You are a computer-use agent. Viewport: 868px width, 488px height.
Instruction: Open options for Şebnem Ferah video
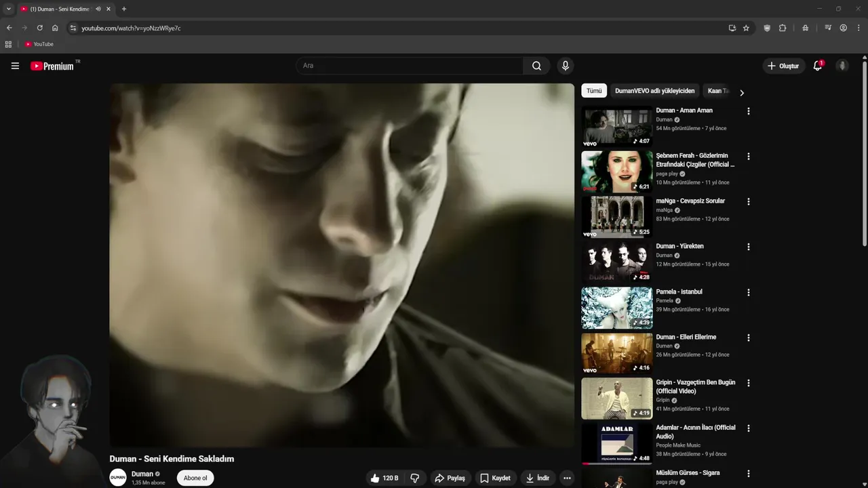click(x=749, y=157)
